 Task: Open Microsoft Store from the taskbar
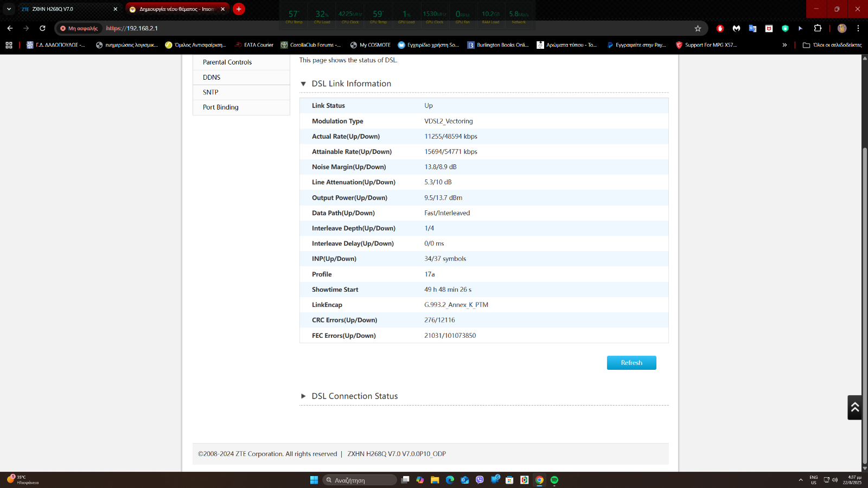(x=509, y=480)
